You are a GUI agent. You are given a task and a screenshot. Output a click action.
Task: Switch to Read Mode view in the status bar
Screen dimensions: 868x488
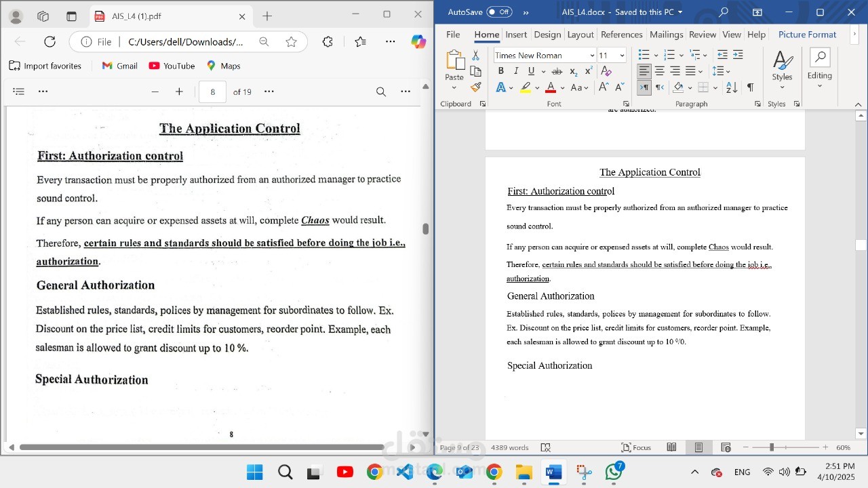coord(671,447)
